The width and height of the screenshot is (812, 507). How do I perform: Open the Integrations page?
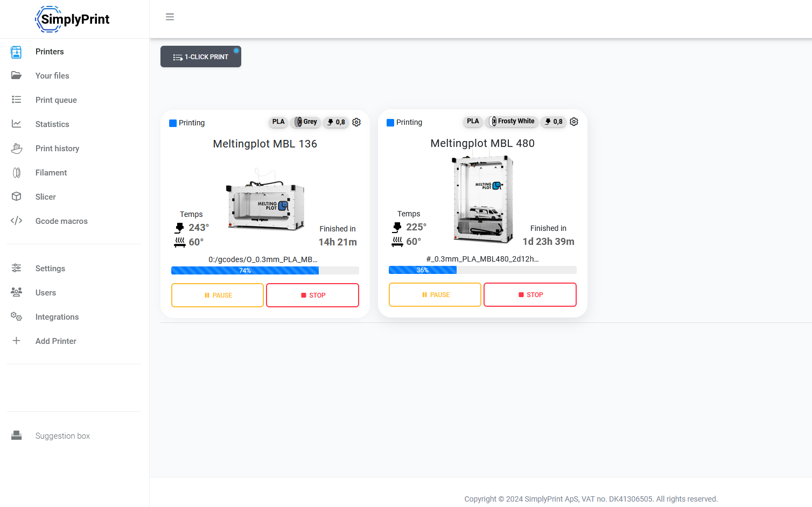(x=57, y=317)
